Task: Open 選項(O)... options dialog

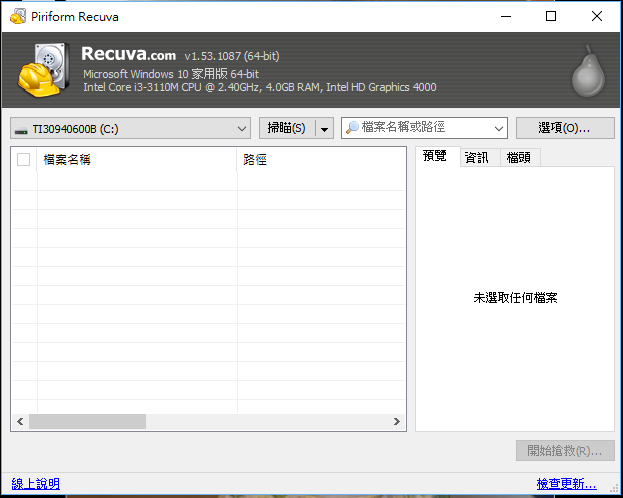Action: [565, 128]
